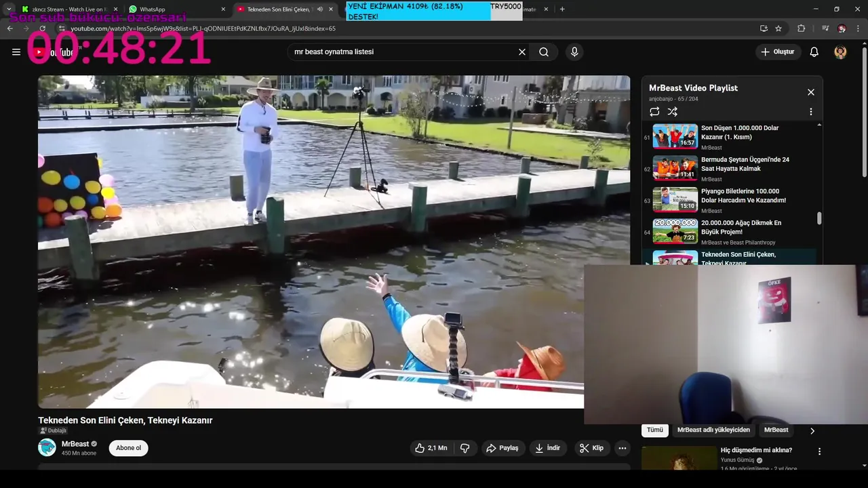Open the account avatar menu
This screenshot has height=488, width=868.
[x=840, y=52]
